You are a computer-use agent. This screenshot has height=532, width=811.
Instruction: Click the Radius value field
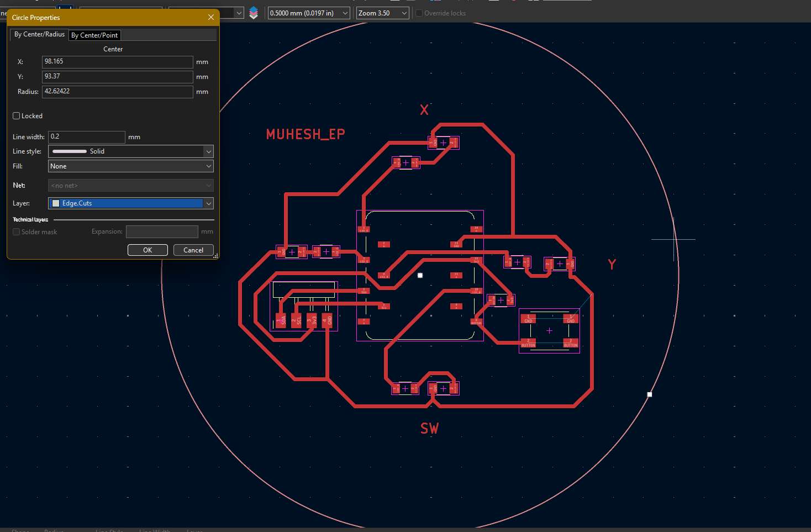[x=118, y=92]
